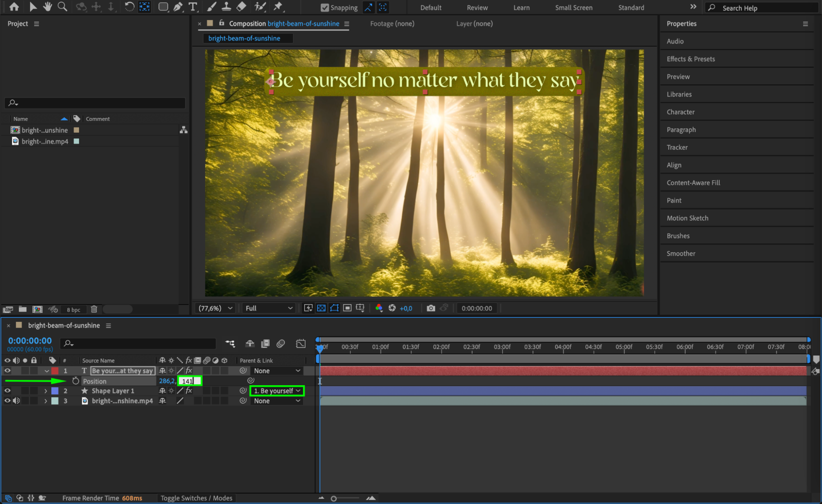Select the Horizontal Type tool

(192, 7)
